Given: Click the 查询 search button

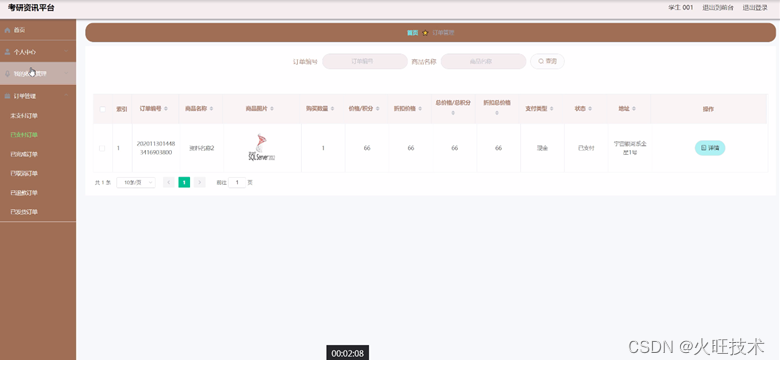Looking at the screenshot, I should tap(547, 61).
